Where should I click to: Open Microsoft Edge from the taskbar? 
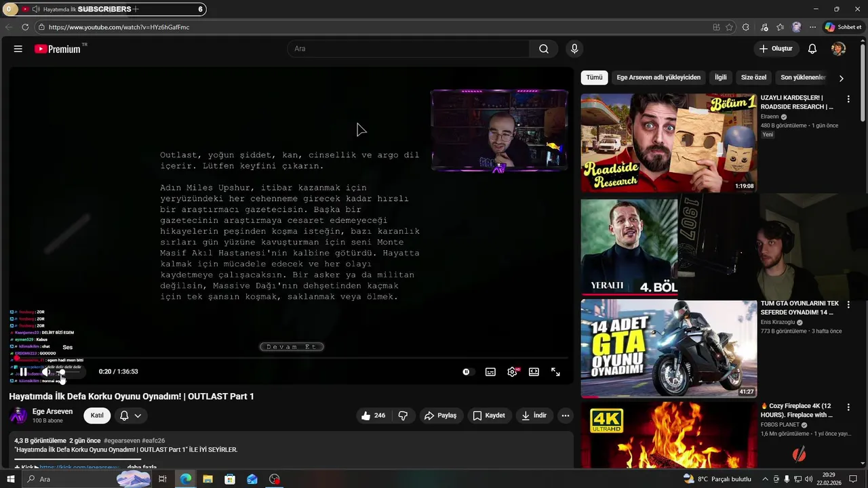tap(185, 479)
